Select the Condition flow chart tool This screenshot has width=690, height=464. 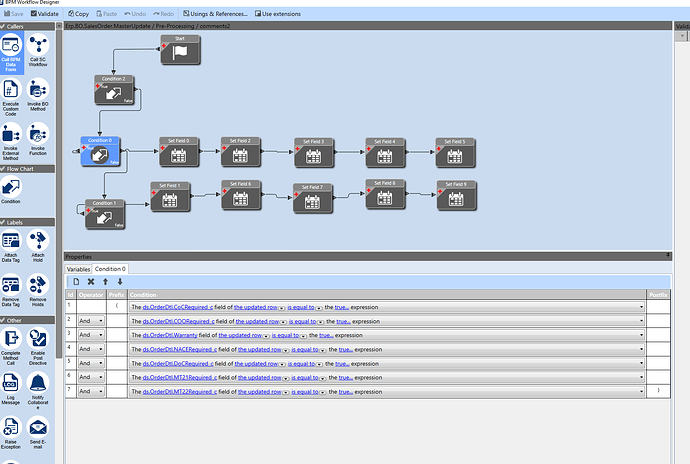point(11,189)
